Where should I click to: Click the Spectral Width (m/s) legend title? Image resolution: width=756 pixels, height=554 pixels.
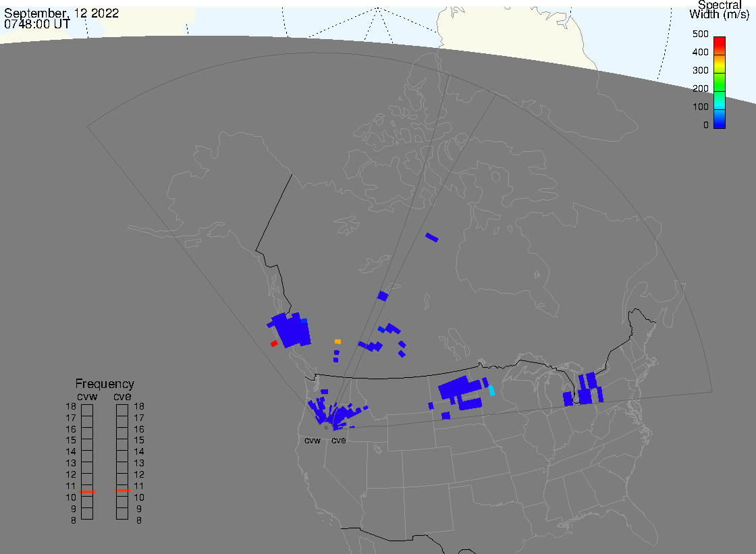(720, 9)
